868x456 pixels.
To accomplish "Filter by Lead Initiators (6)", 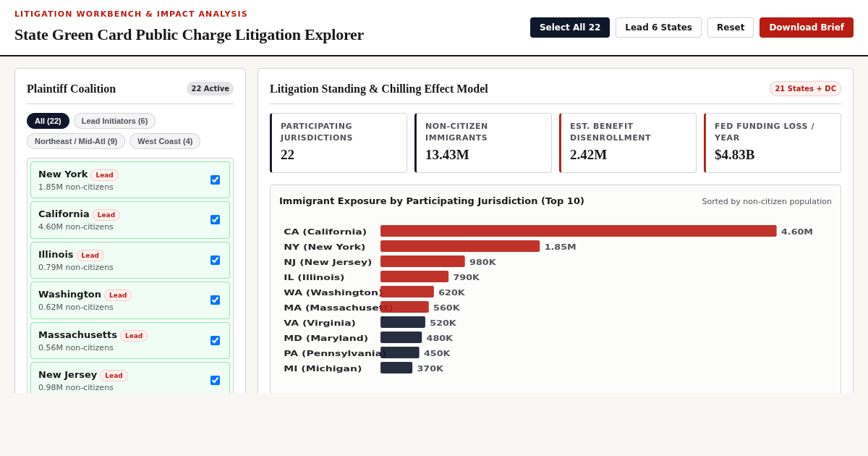I will click(114, 121).
